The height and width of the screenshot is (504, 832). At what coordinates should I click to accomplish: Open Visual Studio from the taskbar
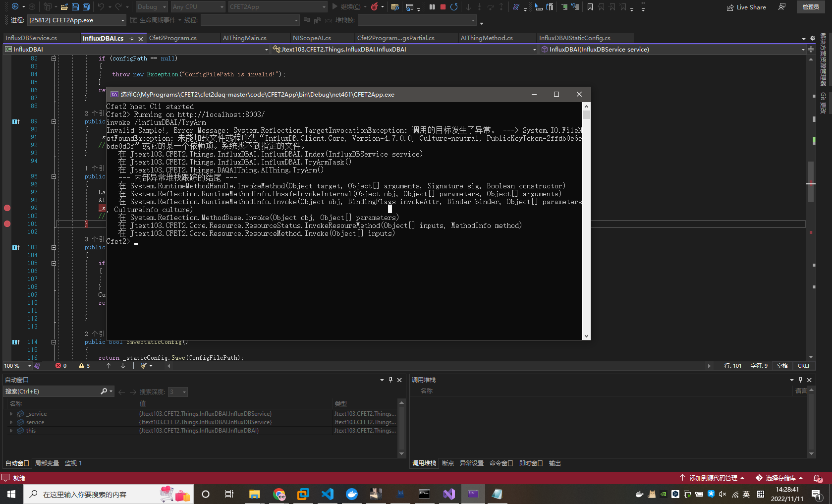tap(449, 494)
